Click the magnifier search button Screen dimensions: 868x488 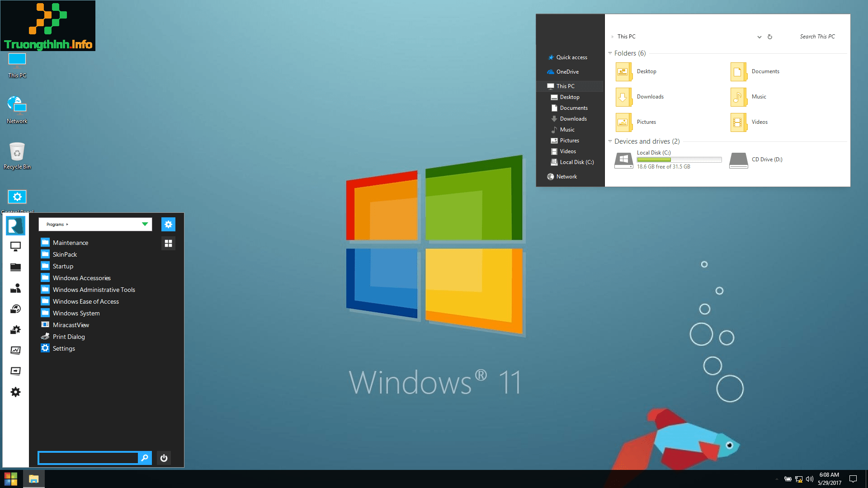(x=145, y=458)
